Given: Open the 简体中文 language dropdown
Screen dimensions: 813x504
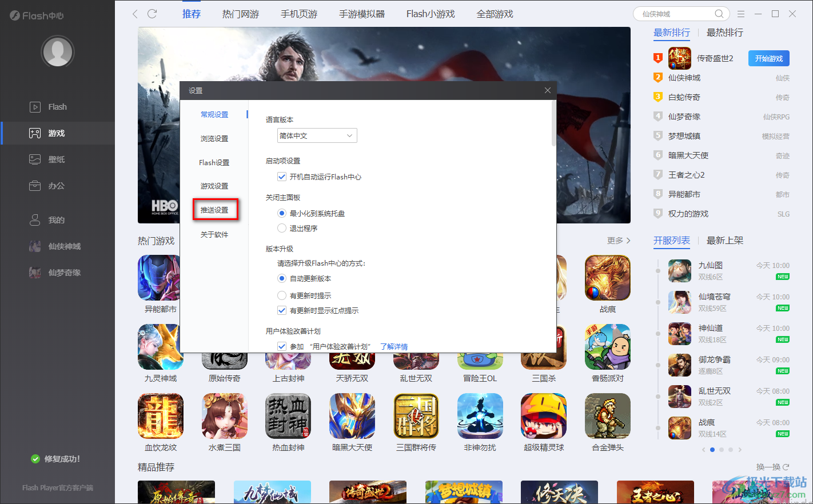Looking at the screenshot, I should point(317,135).
